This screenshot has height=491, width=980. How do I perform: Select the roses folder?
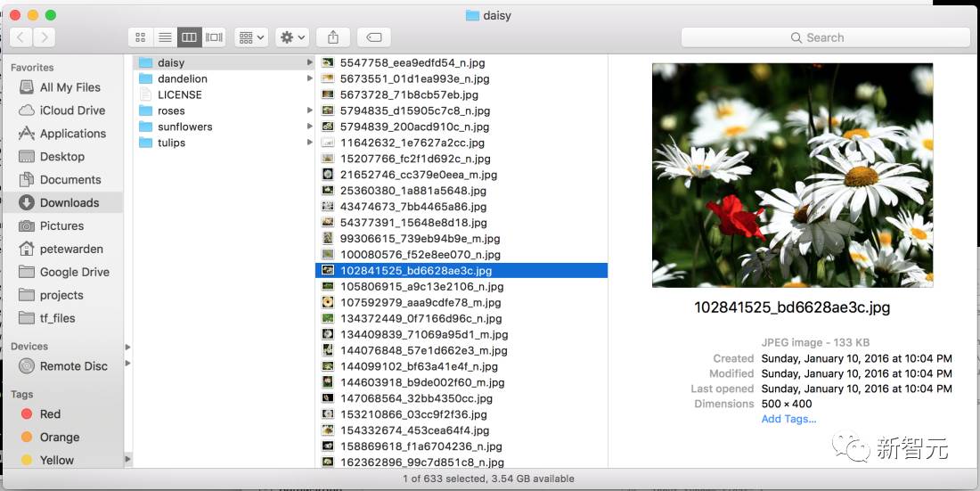pos(224,110)
